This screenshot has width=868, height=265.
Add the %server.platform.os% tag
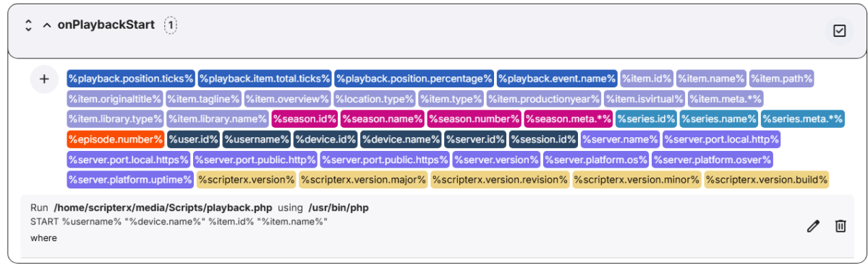[596, 159]
